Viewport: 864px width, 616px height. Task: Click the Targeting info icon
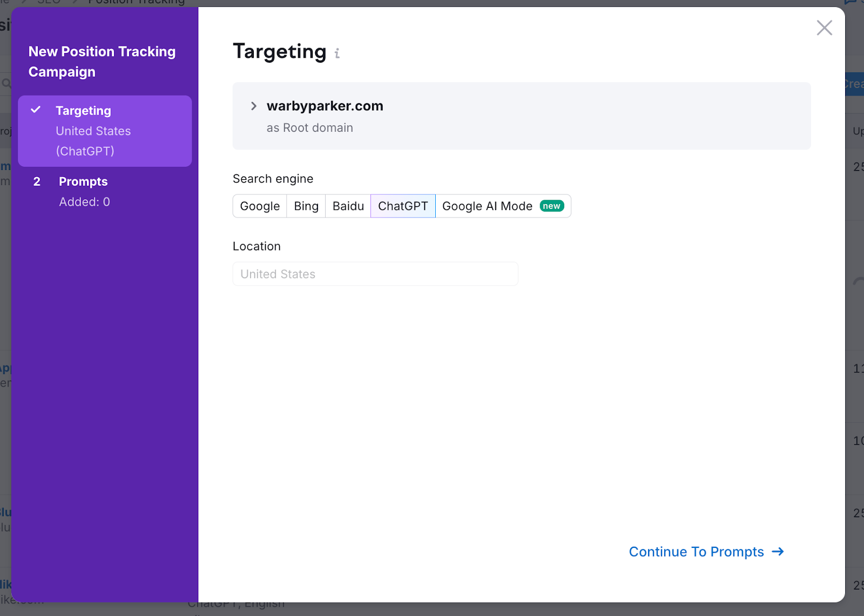[x=337, y=53]
